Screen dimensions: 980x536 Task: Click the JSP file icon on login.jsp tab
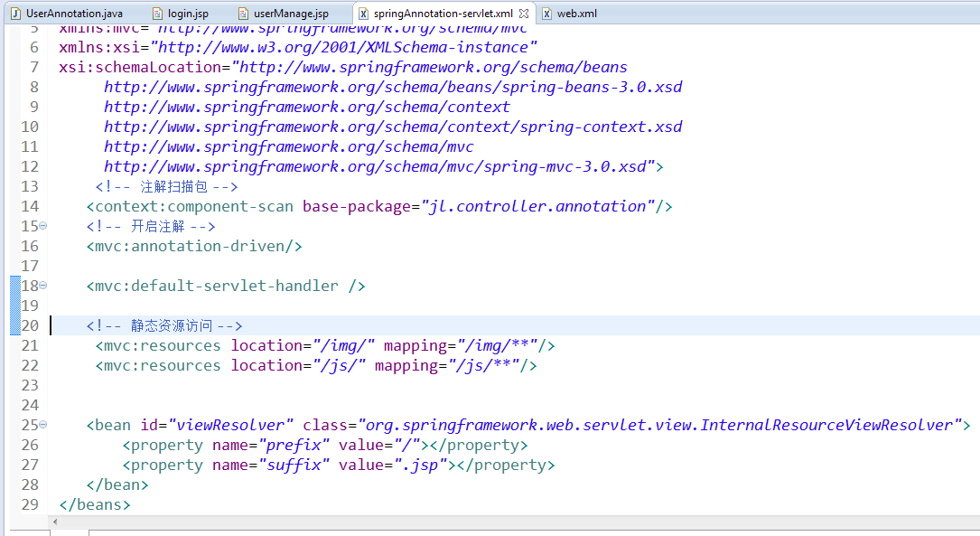(158, 14)
